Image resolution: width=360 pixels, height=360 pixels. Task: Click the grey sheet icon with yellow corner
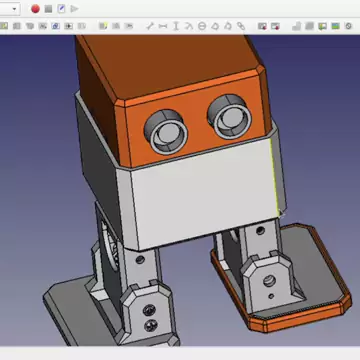pos(103,26)
